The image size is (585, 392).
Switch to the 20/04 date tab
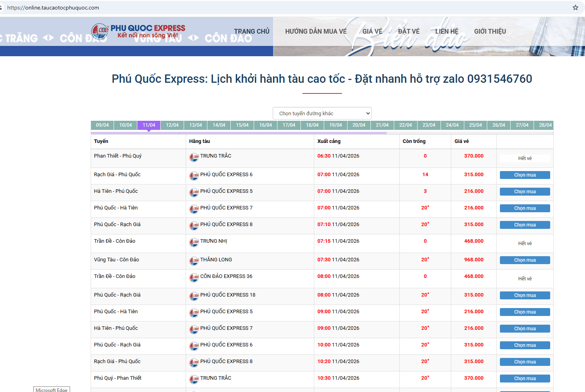(x=359, y=125)
